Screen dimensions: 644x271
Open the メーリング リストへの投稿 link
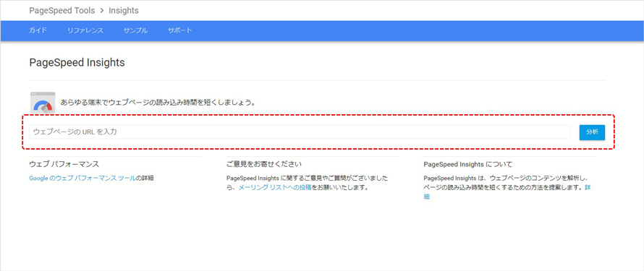point(275,188)
